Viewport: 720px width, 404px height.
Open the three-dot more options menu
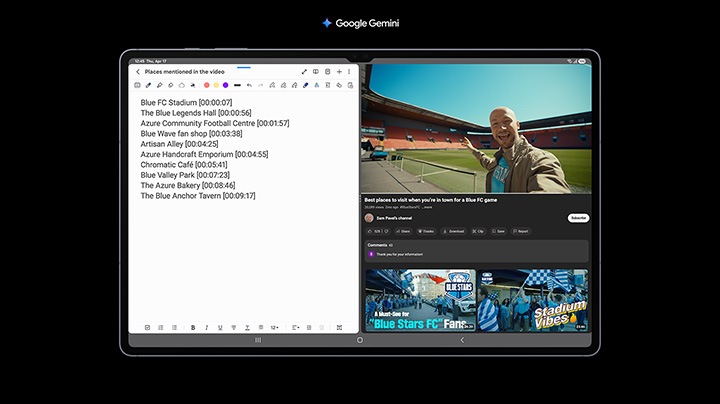click(x=349, y=72)
